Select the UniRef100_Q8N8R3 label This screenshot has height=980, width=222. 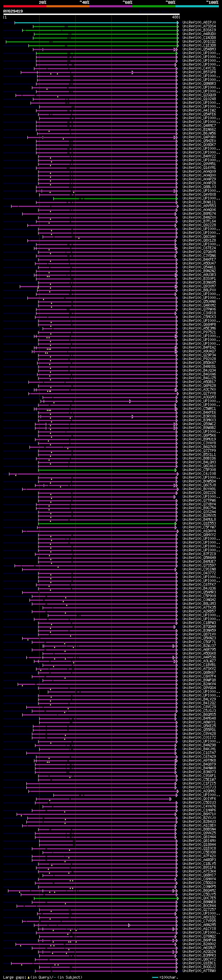pyautogui.click(x=199, y=84)
